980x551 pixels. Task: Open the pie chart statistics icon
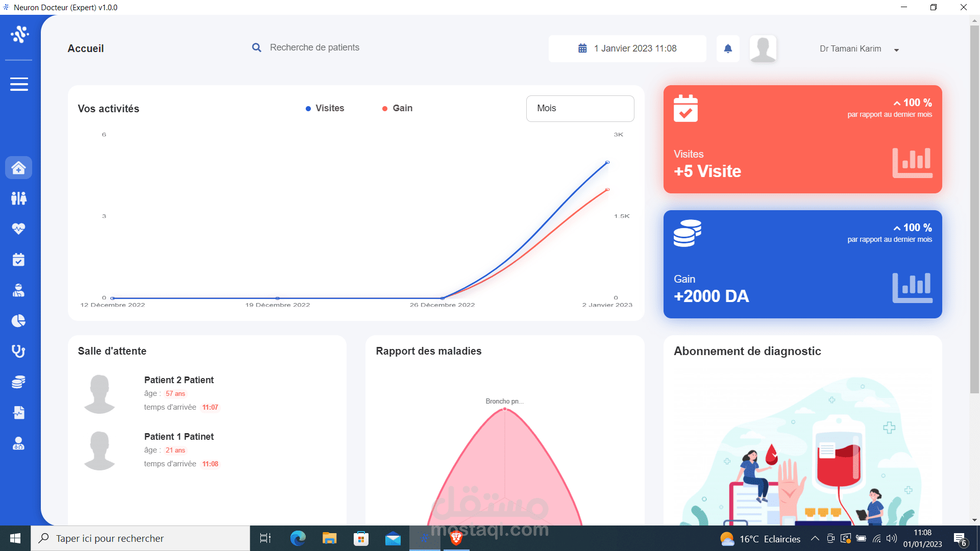point(19,321)
